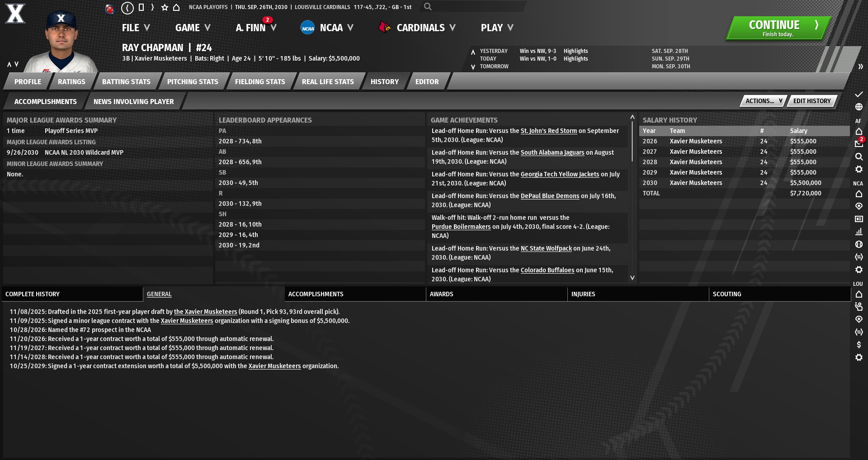The image size is (868, 460).
Task: Click the bar chart statistics sidebar icon
Action: pyautogui.click(x=859, y=232)
